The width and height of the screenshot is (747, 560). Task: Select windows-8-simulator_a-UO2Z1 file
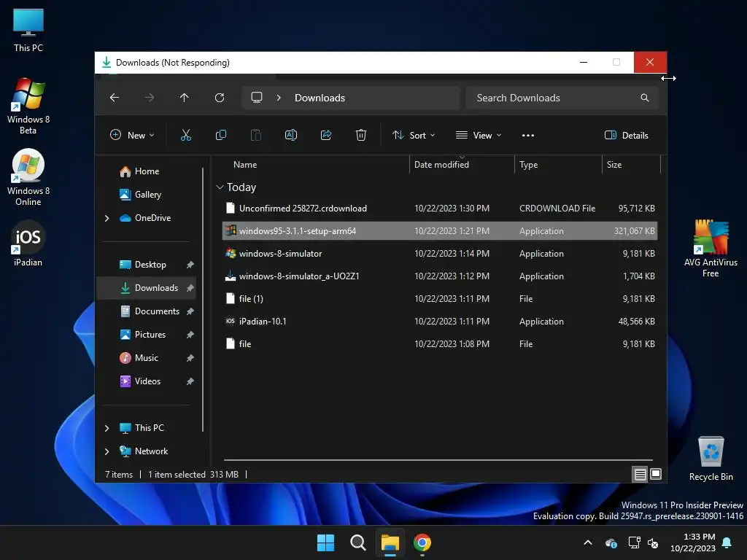pyautogui.click(x=440, y=276)
